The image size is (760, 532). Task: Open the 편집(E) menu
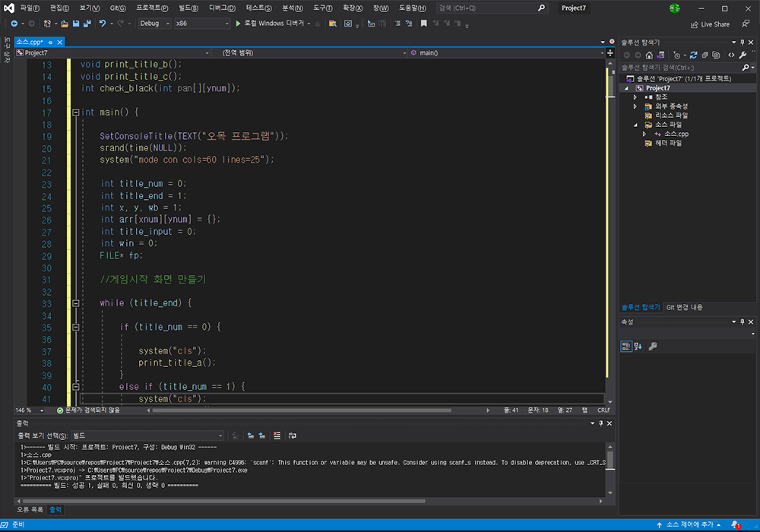pyautogui.click(x=59, y=8)
